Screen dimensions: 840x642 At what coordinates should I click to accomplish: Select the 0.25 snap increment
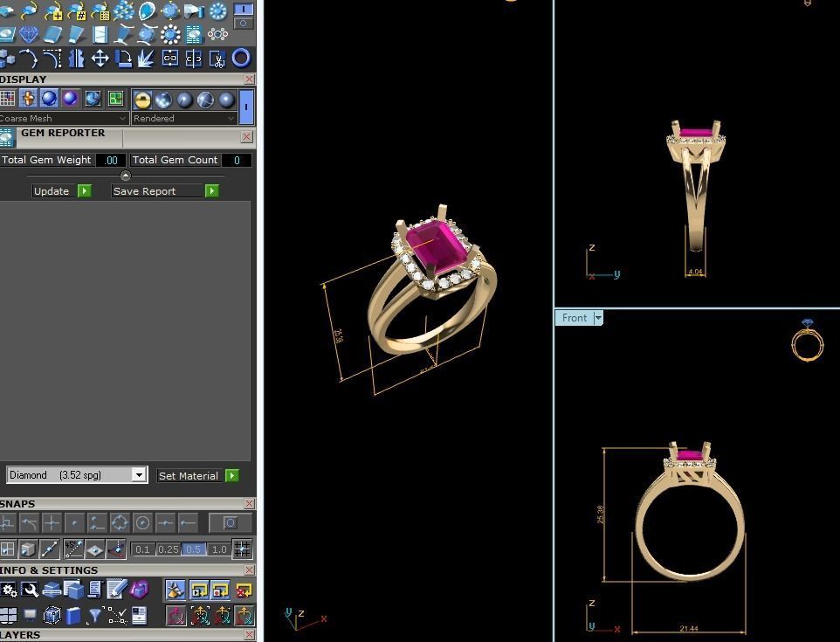pos(169,549)
